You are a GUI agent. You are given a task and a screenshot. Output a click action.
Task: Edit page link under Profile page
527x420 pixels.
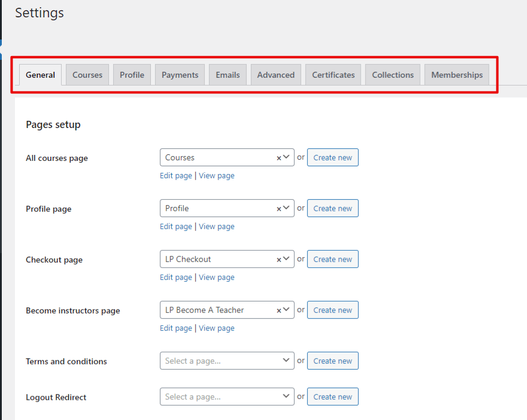pyautogui.click(x=176, y=227)
